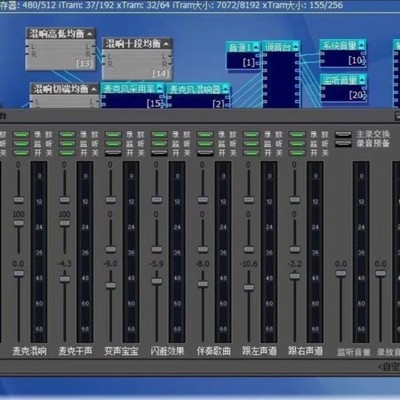
Task: Switch off 开关 for the 跟右声道 channel
Action: coord(297,153)
